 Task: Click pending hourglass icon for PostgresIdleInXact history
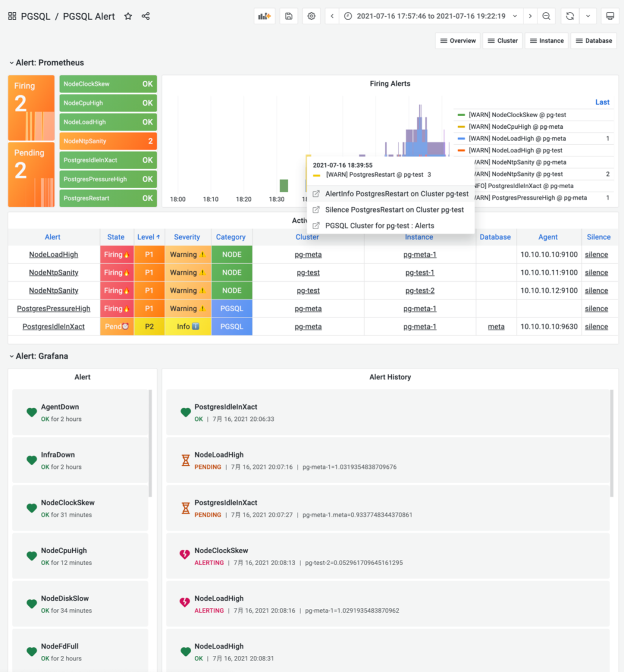click(185, 508)
